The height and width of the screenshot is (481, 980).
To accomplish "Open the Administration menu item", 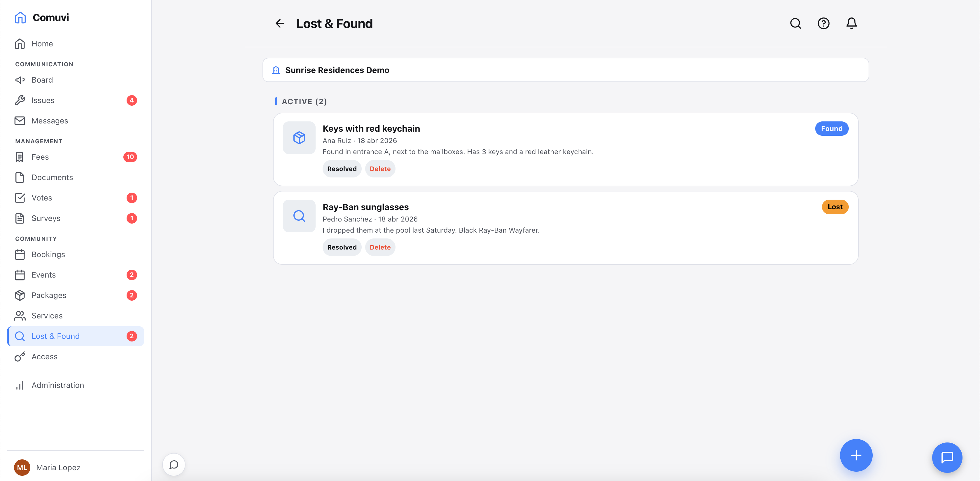I will tap(76, 385).
